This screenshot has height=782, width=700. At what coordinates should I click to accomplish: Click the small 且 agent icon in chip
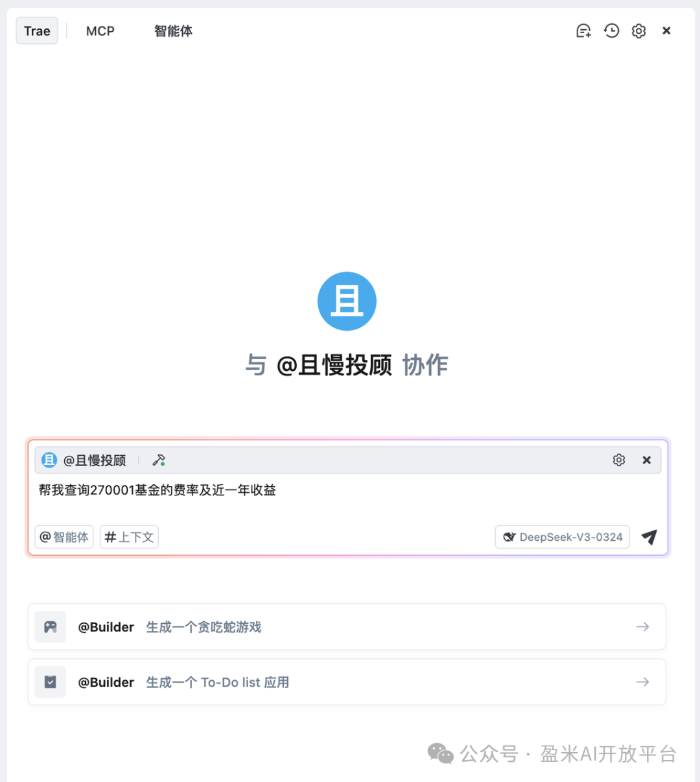[49, 460]
